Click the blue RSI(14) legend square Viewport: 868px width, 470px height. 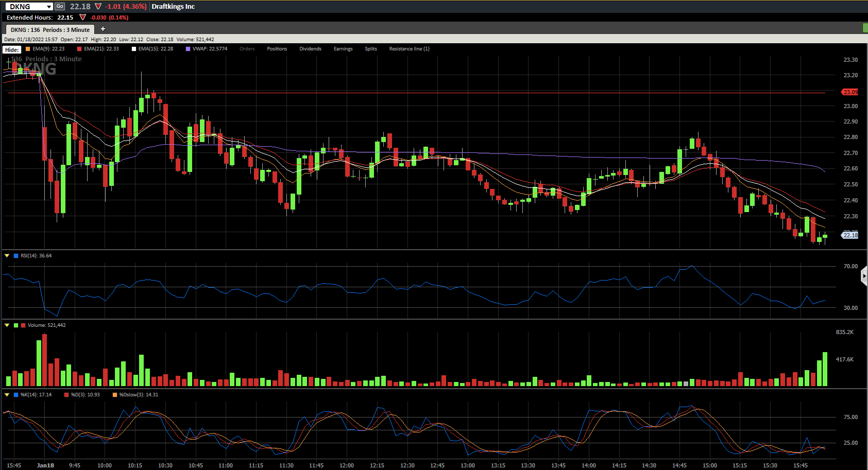pyautogui.click(x=16, y=255)
